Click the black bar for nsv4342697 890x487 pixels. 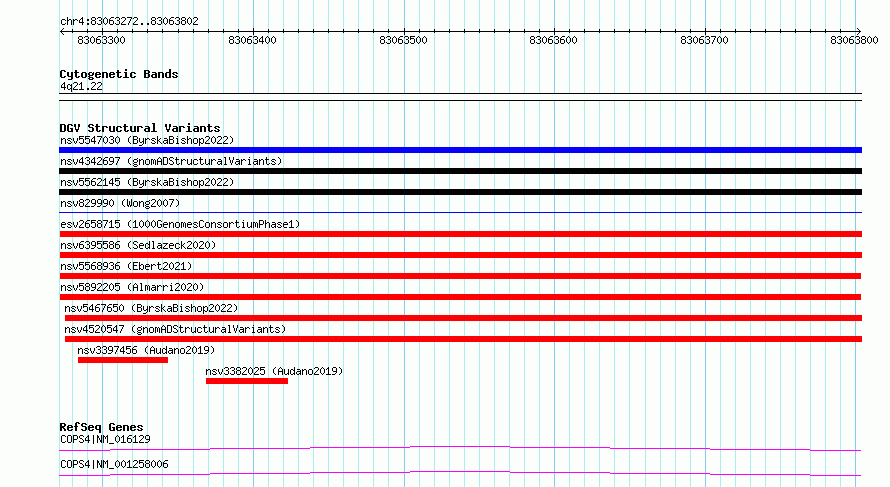point(460,171)
